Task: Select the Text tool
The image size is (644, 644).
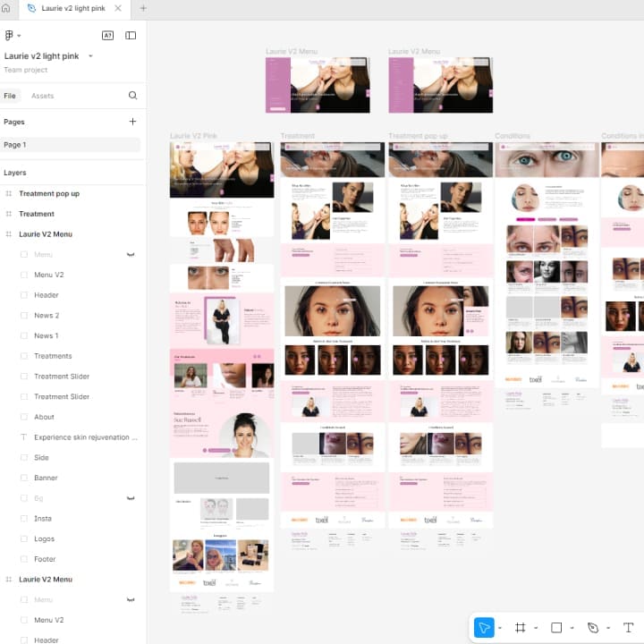Action: point(628,628)
